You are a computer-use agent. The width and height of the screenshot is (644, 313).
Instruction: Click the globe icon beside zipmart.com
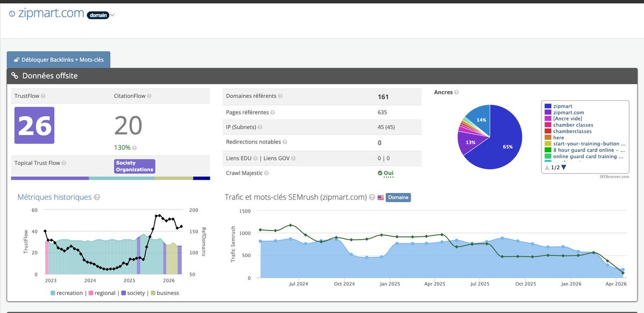(x=12, y=14)
